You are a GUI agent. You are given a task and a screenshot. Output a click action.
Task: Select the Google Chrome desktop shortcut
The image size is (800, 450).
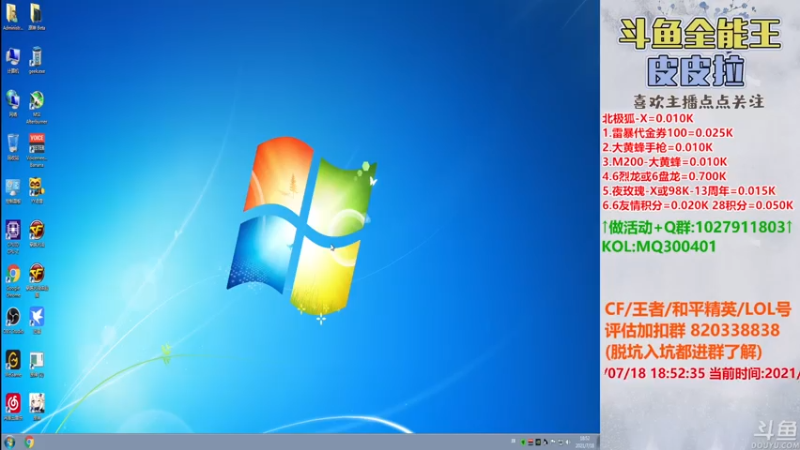tap(12, 281)
